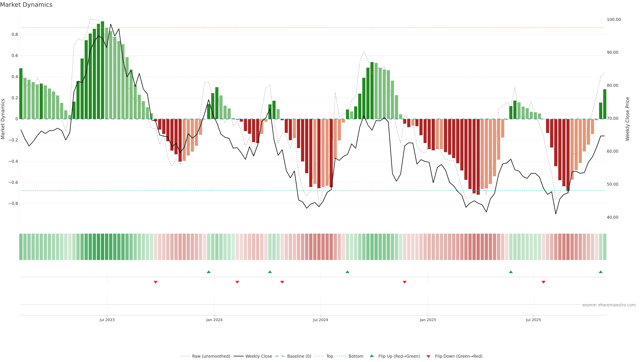
Task: Click the first Flip Down marker after Jul 2023
Action: (155, 282)
